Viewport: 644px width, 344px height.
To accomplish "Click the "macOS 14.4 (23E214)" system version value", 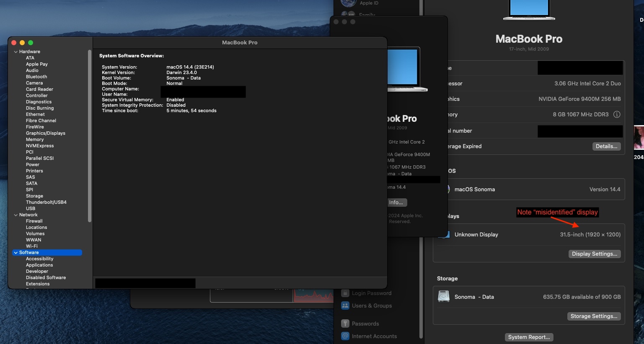I will pos(190,67).
